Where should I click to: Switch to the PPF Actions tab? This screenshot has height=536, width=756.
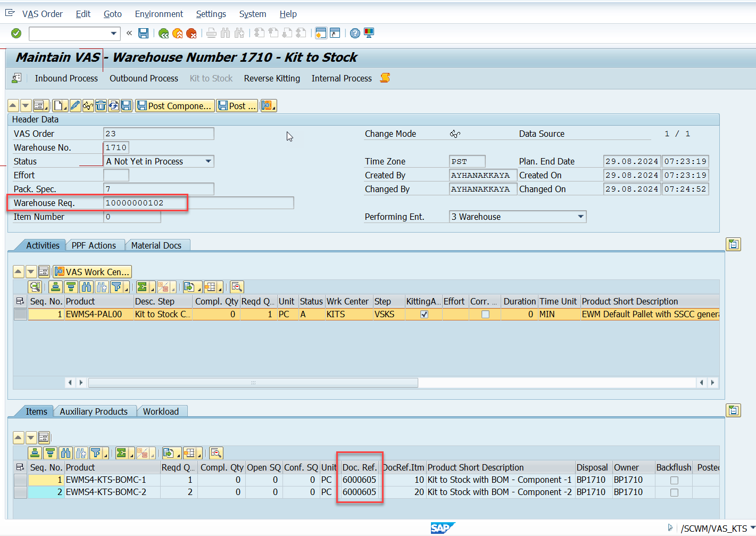point(94,245)
